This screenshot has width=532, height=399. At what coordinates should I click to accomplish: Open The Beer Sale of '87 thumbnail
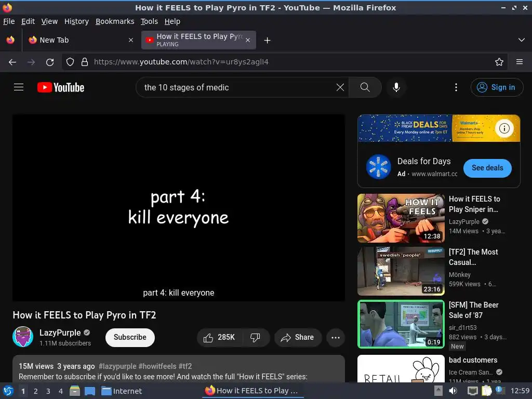point(401,324)
